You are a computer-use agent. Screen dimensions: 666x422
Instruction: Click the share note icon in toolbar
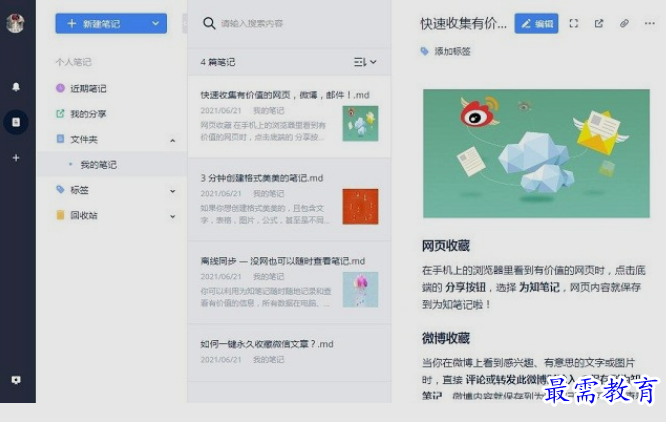tap(599, 23)
